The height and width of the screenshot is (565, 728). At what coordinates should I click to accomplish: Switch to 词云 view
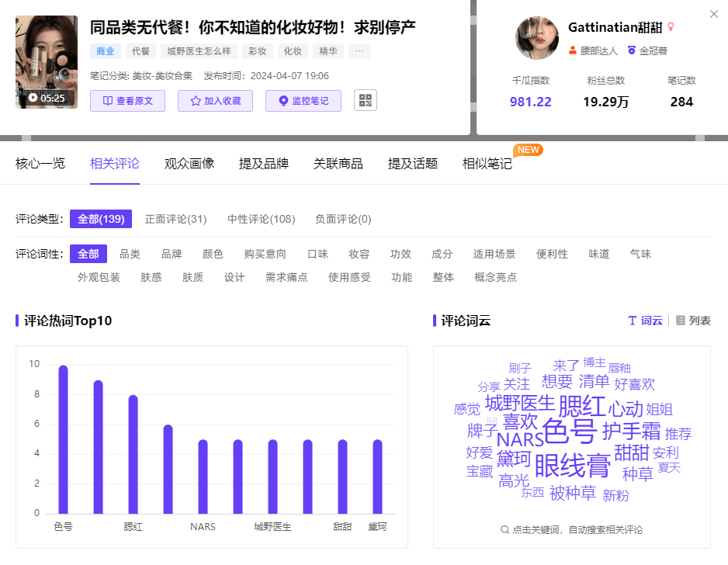tap(645, 321)
